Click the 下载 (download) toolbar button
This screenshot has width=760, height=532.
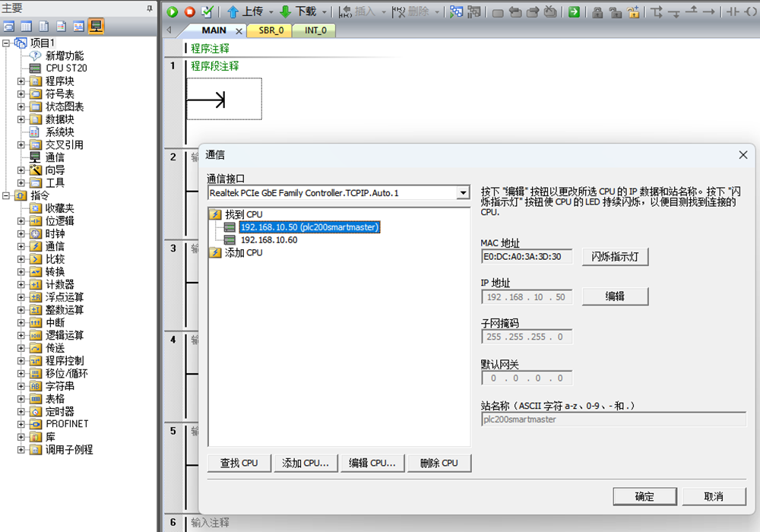[x=298, y=12]
